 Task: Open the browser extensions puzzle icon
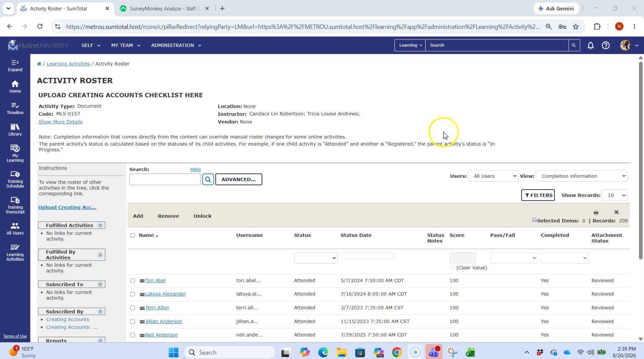pos(597,26)
